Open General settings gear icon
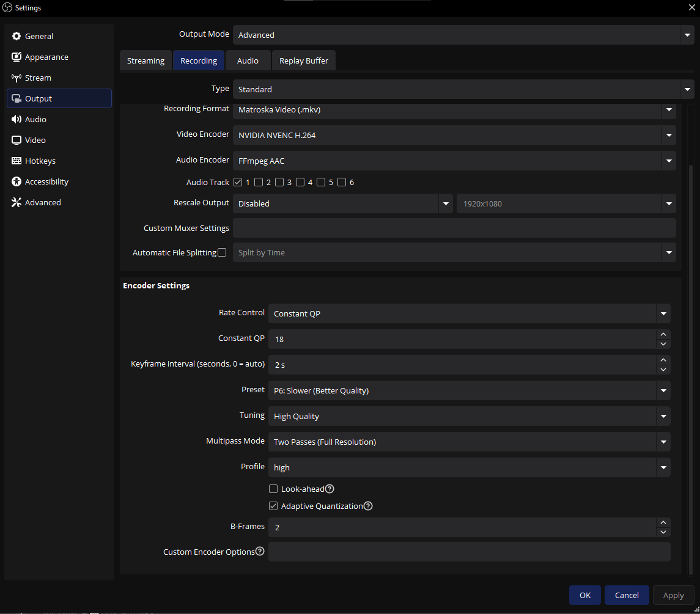The image size is (700, 614). (17, 36)
